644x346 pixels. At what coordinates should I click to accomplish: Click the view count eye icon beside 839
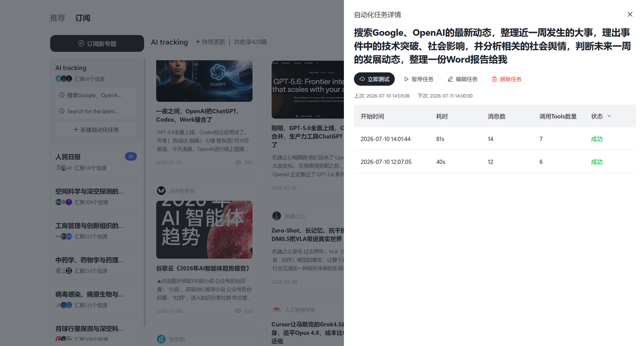click(238, 311)
